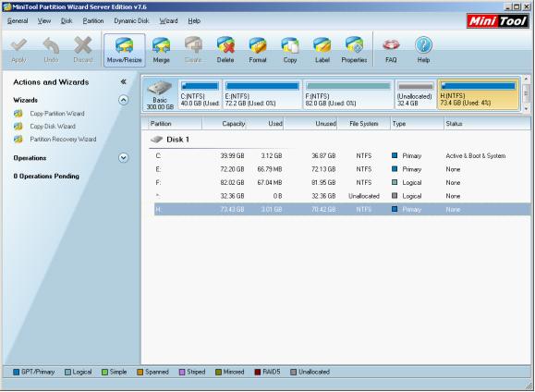Click the Undo arrow icon

[51, 44]
